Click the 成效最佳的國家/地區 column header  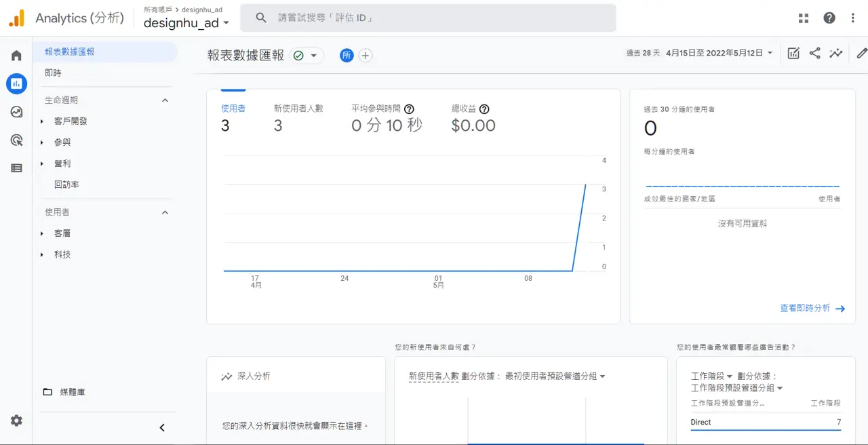coord(679,199)
